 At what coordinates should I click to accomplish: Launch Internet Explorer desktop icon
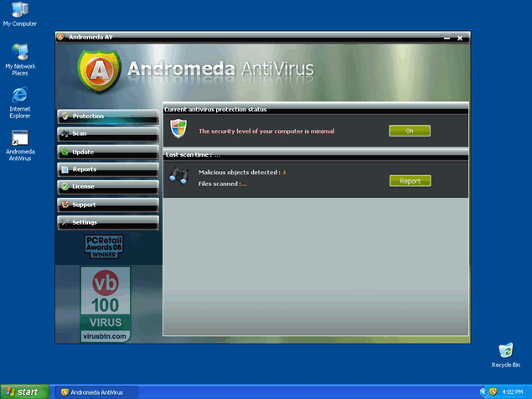pyautogui.click(x=19, y=95)
